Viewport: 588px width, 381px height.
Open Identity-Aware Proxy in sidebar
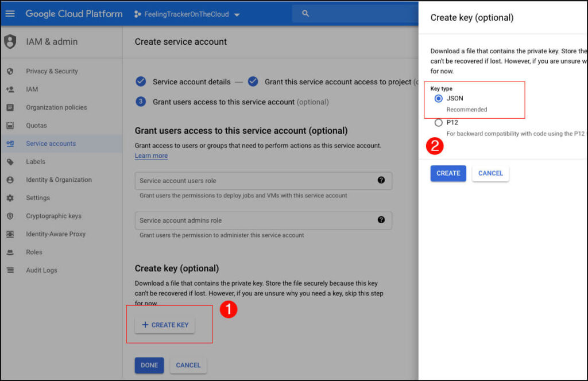click(x=56, y=234)
